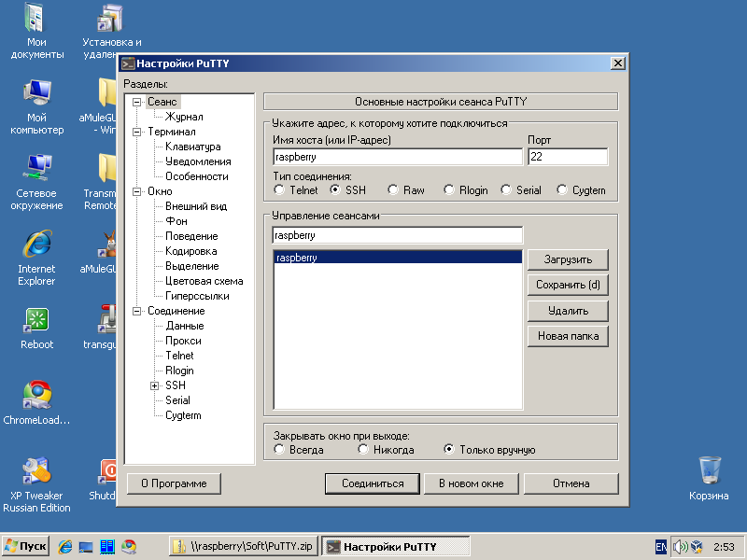747x560 pixels.
Task: Open the Особенности settings category
Action: tap(197, 176)
